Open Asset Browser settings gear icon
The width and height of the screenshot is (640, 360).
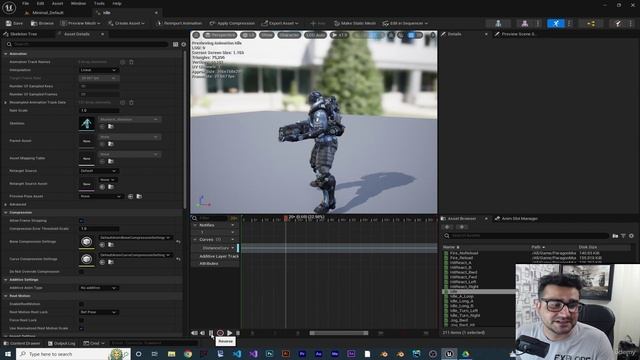(631, 236)
